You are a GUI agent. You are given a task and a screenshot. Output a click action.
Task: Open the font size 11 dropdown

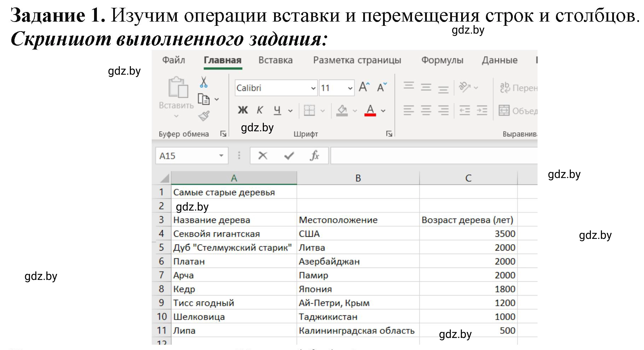click(x=350, y=88)
